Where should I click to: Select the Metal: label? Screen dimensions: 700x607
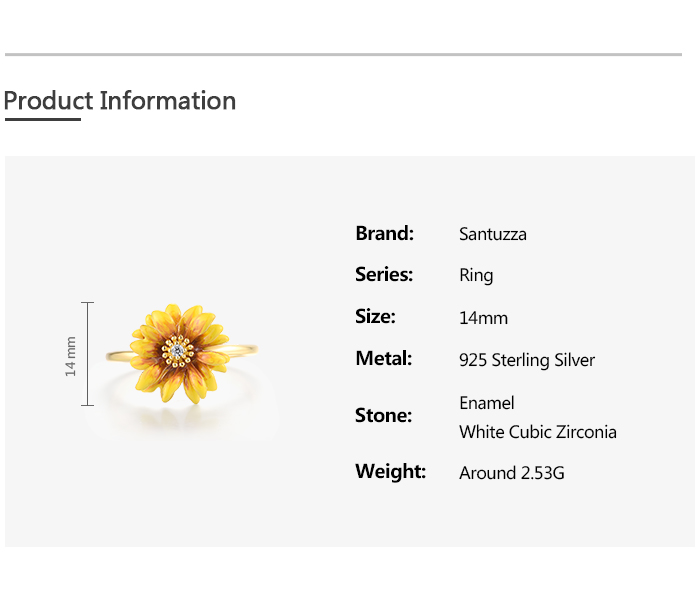point(383,358)
